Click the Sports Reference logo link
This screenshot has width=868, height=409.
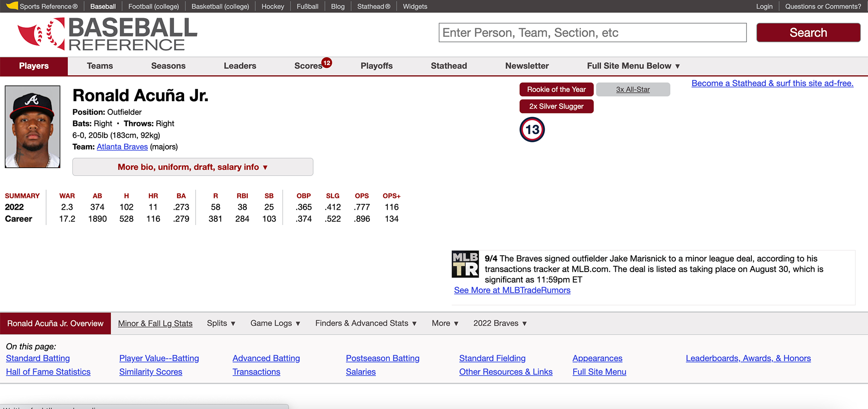42,6
